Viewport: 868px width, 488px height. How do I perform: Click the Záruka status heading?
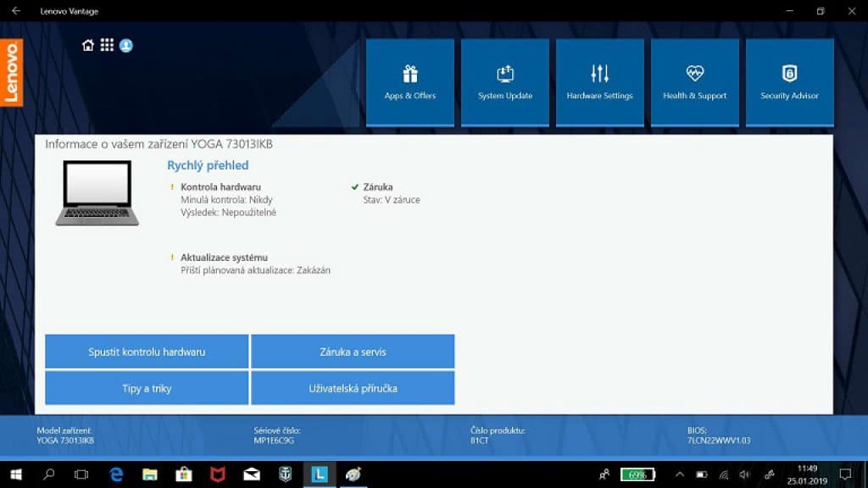(x=377, y=187)
